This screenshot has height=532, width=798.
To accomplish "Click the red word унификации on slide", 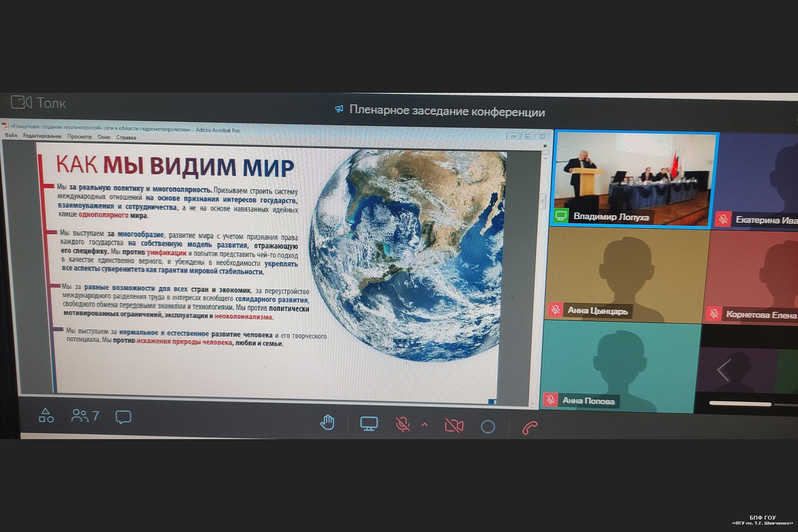I will coord(166,252).
